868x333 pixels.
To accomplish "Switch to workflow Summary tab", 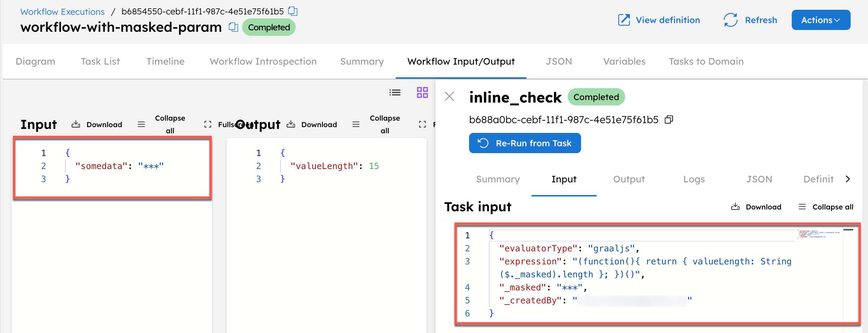I will pos(362,61).
